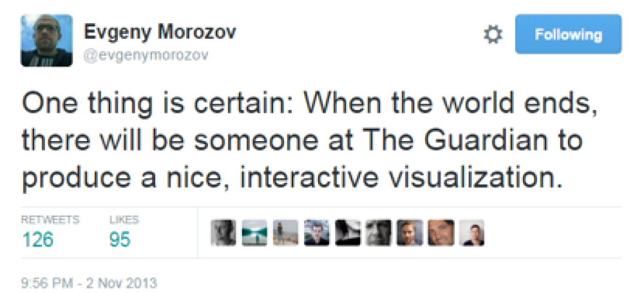Click the first grayscale portrait liker avatar
Screen dimensions: 644x293
(x=223, y=232)
